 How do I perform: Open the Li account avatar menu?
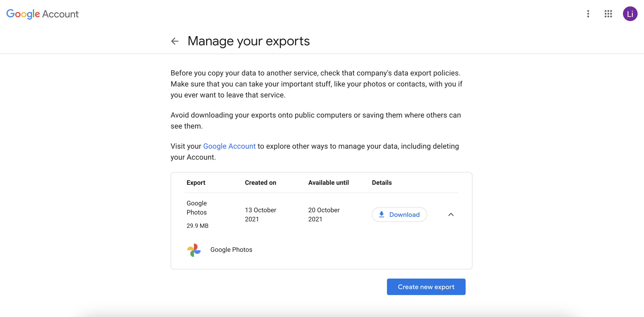630,14
